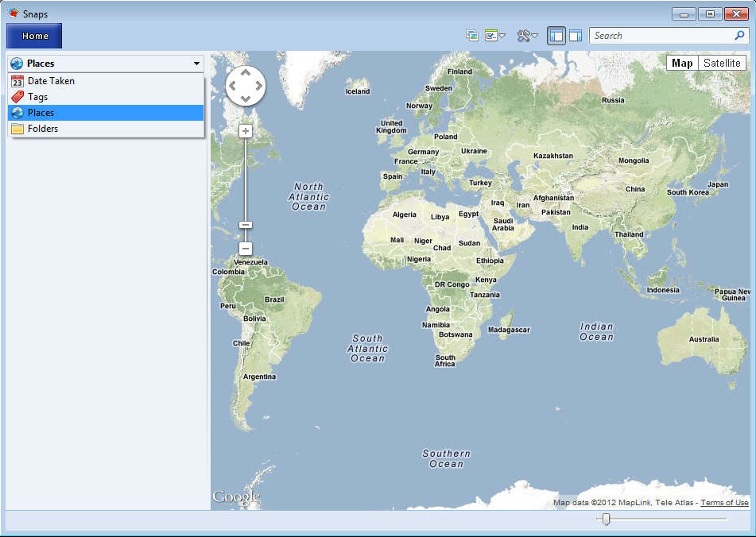
Task: Pan the map up with arrow
Action: point(246,73)
